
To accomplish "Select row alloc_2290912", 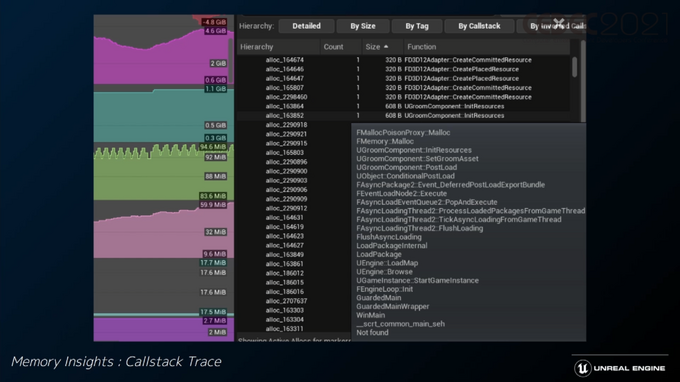I will [x=286, y=208].
